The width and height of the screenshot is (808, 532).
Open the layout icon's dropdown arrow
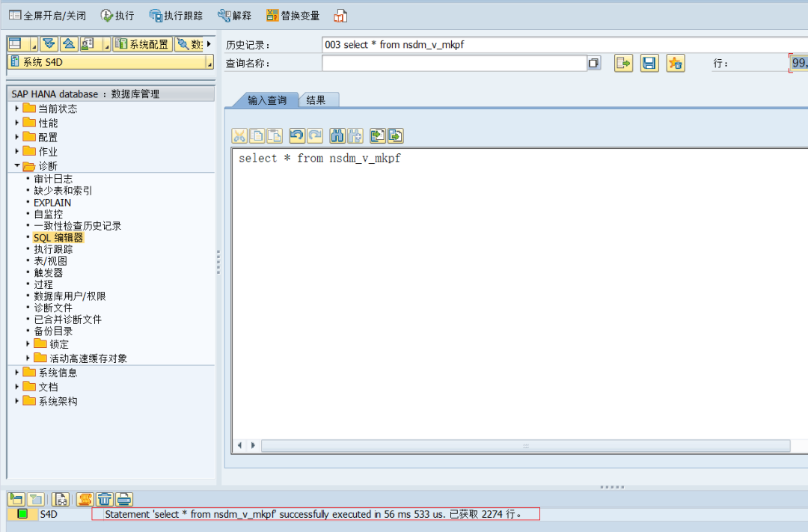pos(34,45)
